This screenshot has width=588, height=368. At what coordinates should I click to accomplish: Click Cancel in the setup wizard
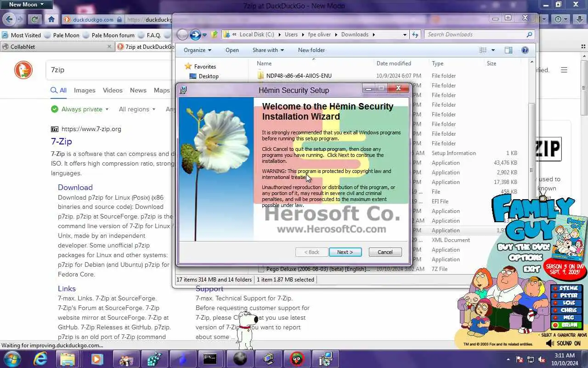pyautogui.click(x=385, y=252)
